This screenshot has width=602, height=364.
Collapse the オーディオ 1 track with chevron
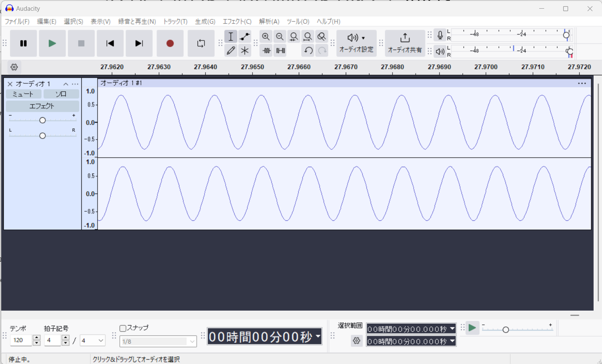click(66, 84)
